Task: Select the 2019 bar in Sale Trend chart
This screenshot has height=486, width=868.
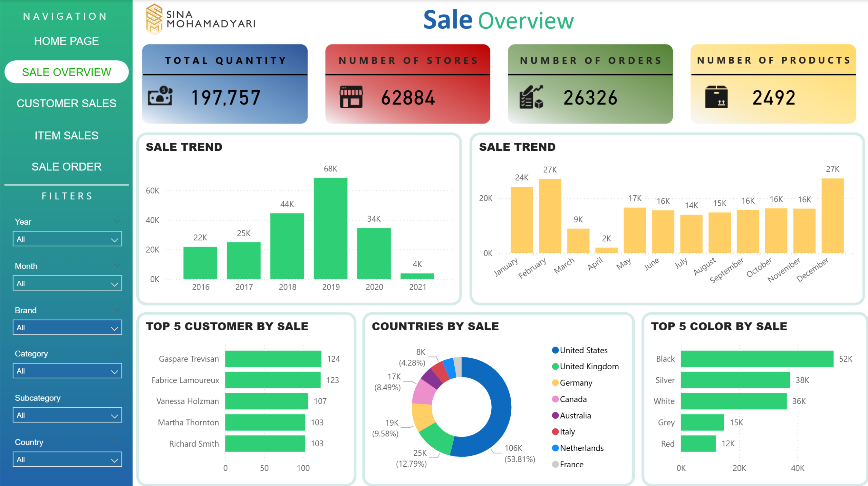Action: tap(330, 228)
